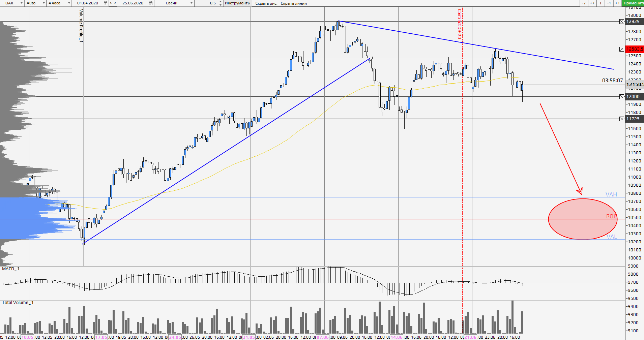The image size is (644, 340).
Task: Open the end date calendar picker
Action: [x=151, y=3]
